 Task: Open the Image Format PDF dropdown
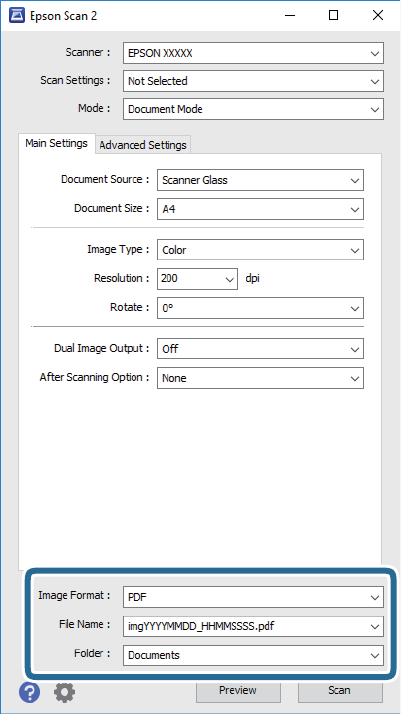(254, 597)
